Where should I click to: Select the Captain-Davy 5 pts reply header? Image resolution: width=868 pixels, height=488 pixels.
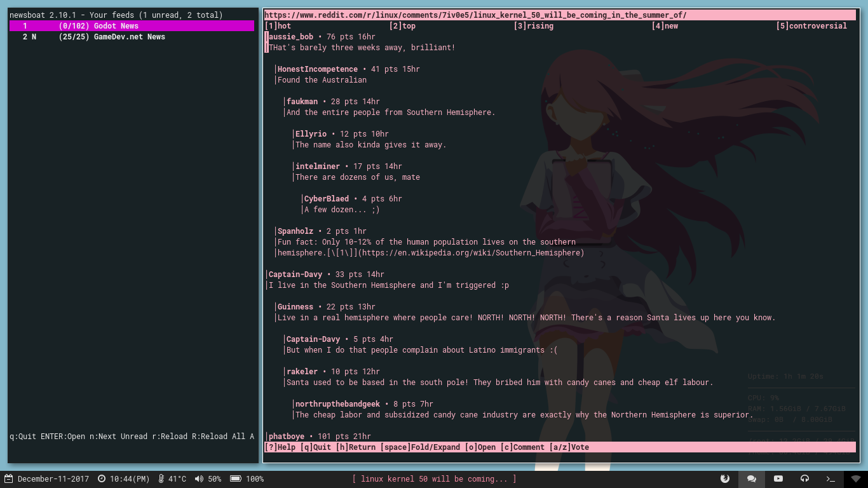pyautogui.click(x=340, y=339)
